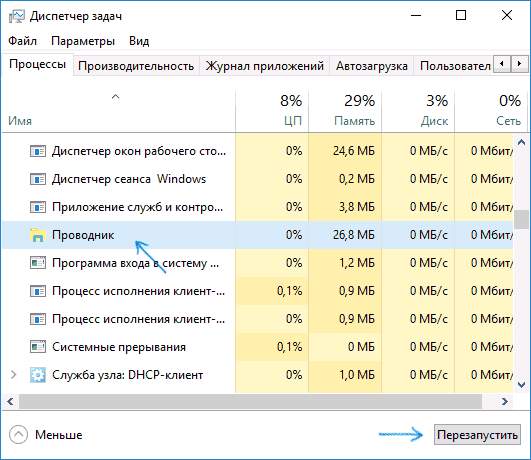Switch to the Журнал приложений tab
The height and width of the screenshot is (460, 531).
[264, 66]
